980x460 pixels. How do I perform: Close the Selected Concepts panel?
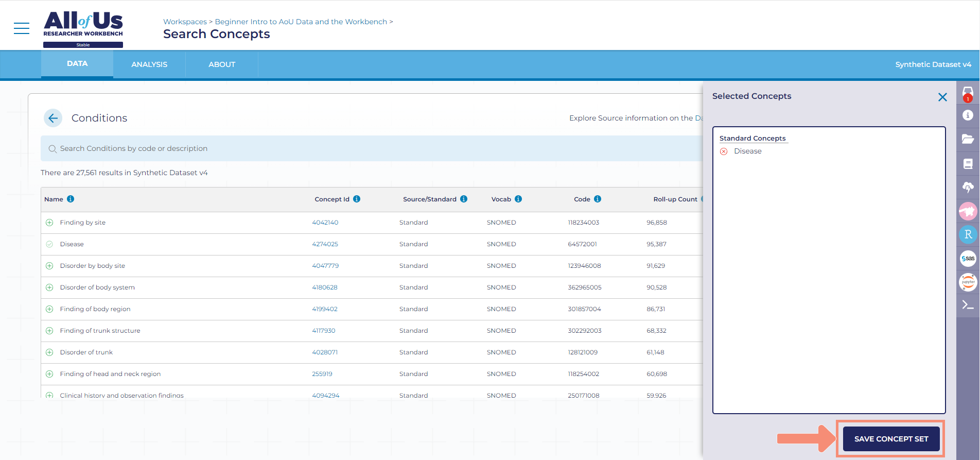pos(942,97)
